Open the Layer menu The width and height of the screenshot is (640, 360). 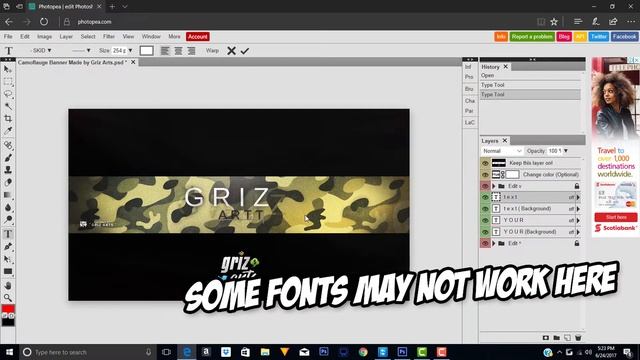(66, 36)
